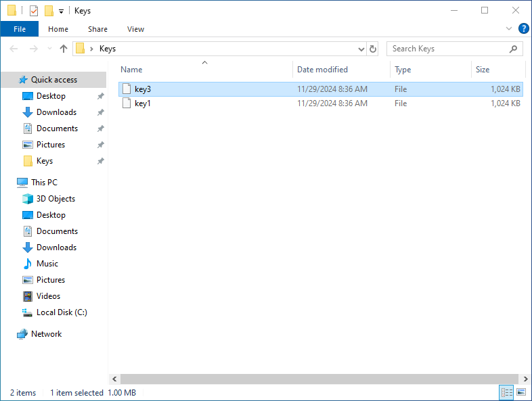Click Keys in the address bar path
This screenshot has width=532, height=401.
point(108,49)
